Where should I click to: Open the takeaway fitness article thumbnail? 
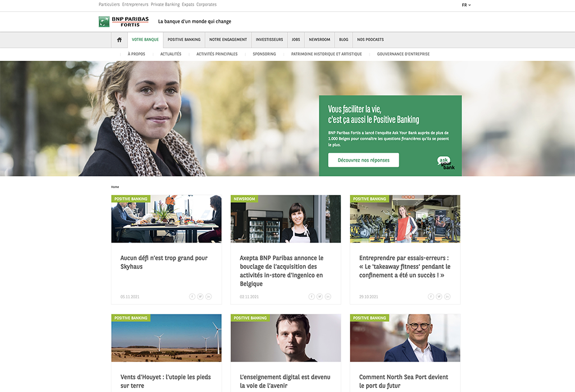tap(405, 219)
